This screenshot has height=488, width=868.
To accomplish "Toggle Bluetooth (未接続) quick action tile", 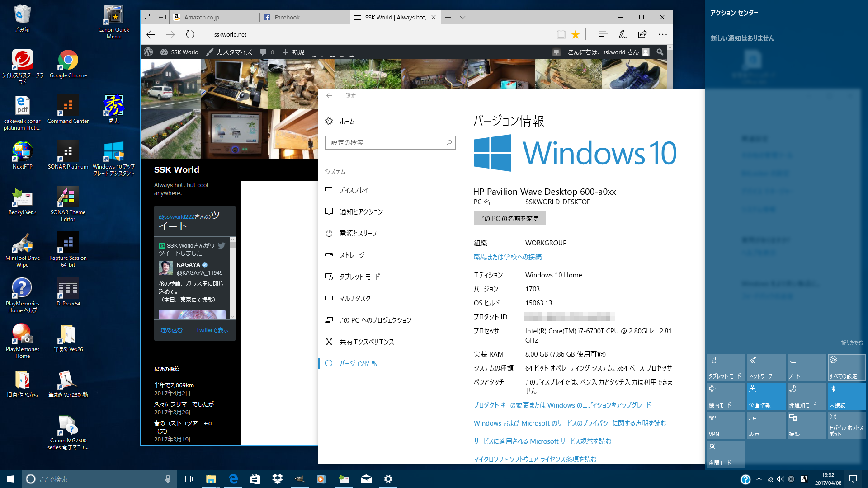I will coord(847,397).
